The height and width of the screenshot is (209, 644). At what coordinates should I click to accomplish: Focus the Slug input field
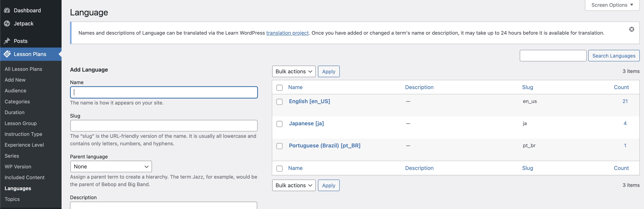[x=164, y=126]
